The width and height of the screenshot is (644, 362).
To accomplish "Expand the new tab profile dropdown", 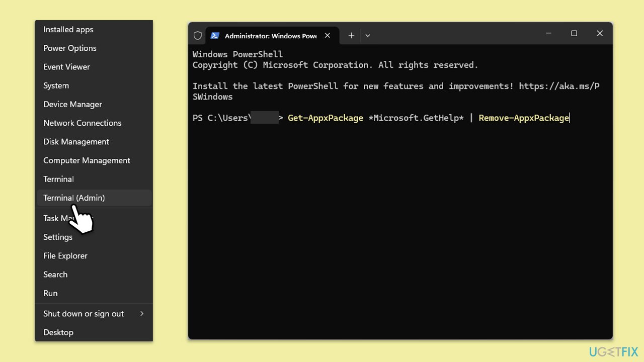I will pos(368,35).
